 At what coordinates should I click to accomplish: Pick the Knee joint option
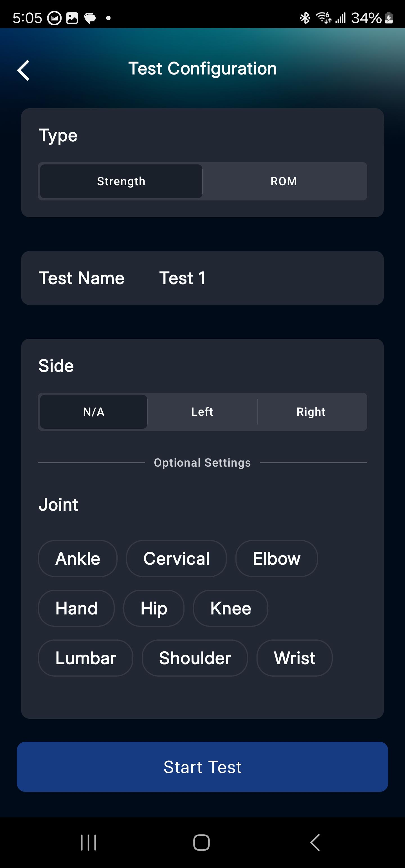point(231,608)
